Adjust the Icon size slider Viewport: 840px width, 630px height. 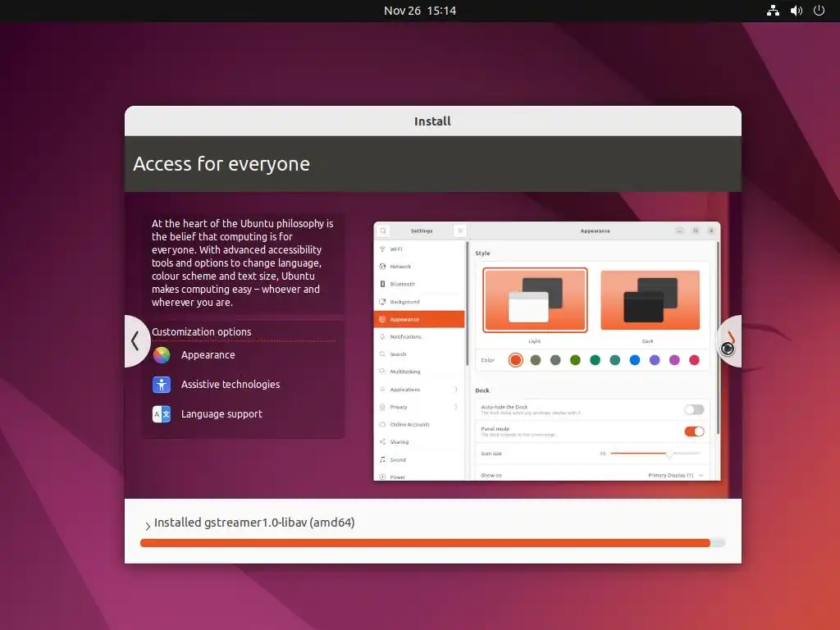tap(655, 454)
